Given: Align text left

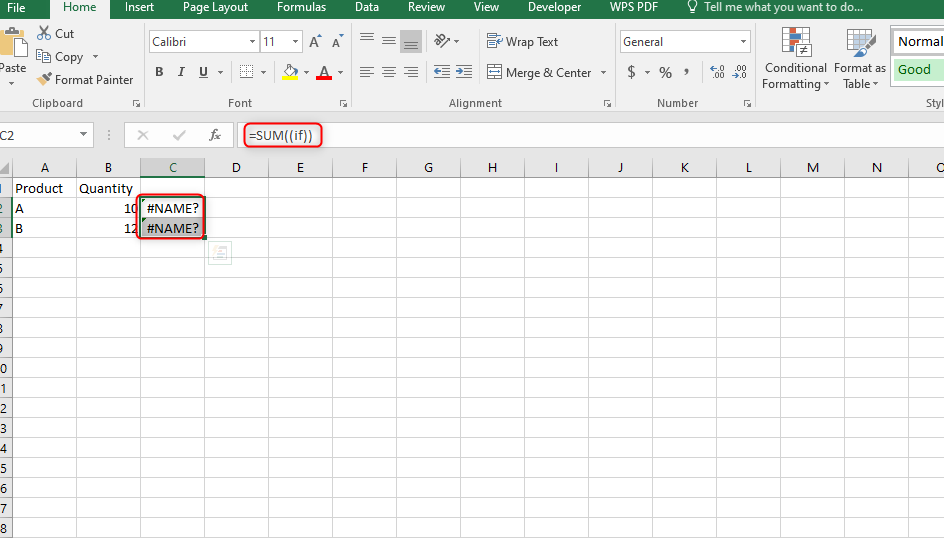Looking at the screenshot, I should 367,72.
